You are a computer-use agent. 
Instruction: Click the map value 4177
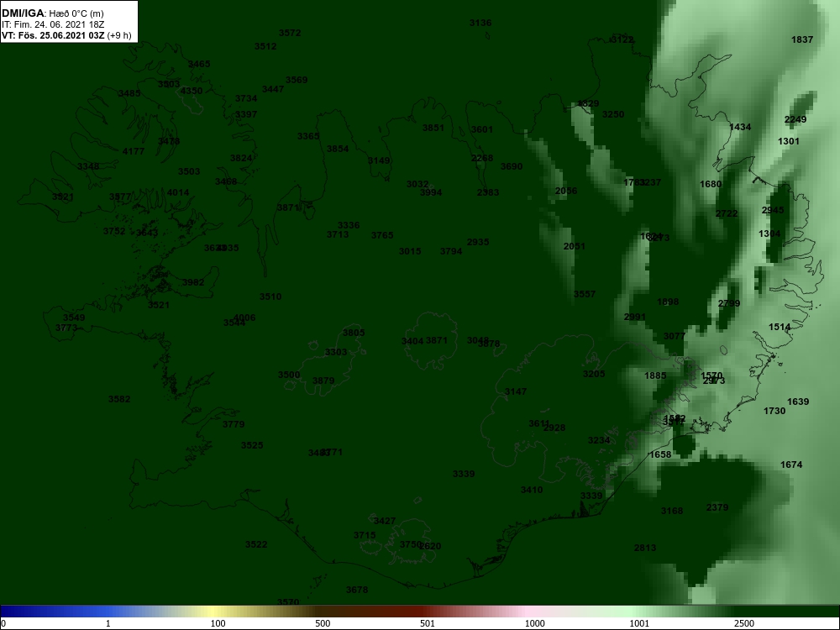134,151
